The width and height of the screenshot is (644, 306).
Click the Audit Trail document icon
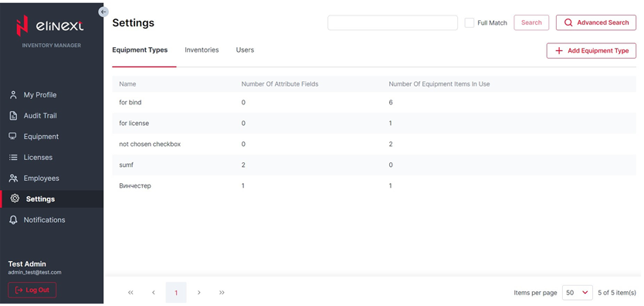14,116
